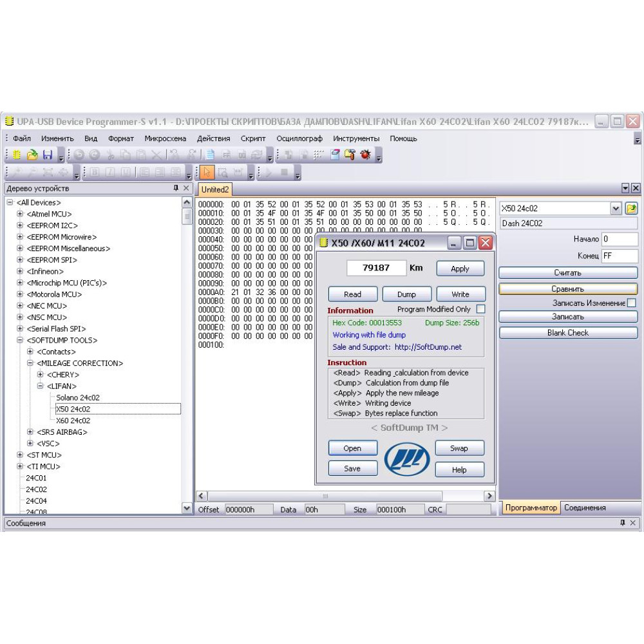Open the SoftDump.net support link
This screenshot has height=644, width=644.
point(428,347)
